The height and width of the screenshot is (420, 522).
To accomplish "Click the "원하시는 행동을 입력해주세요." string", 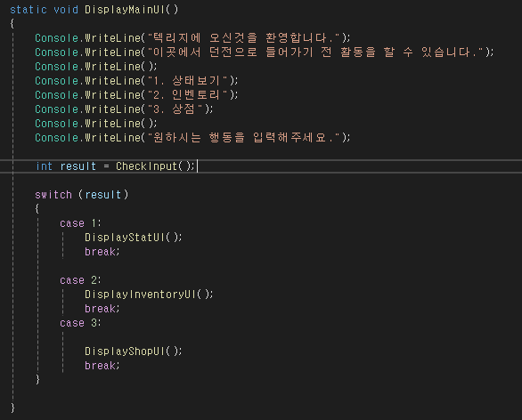I will 243,137.
